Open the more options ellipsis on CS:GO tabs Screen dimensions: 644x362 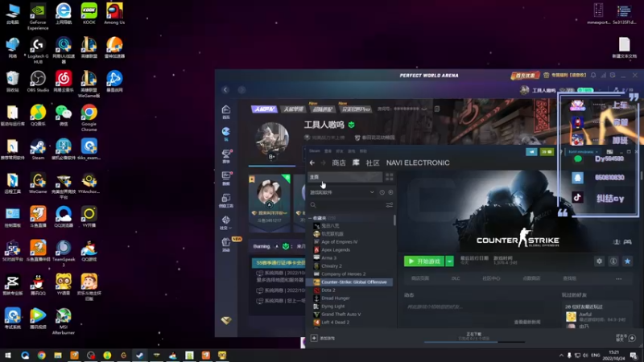click(x=618, y=278)
